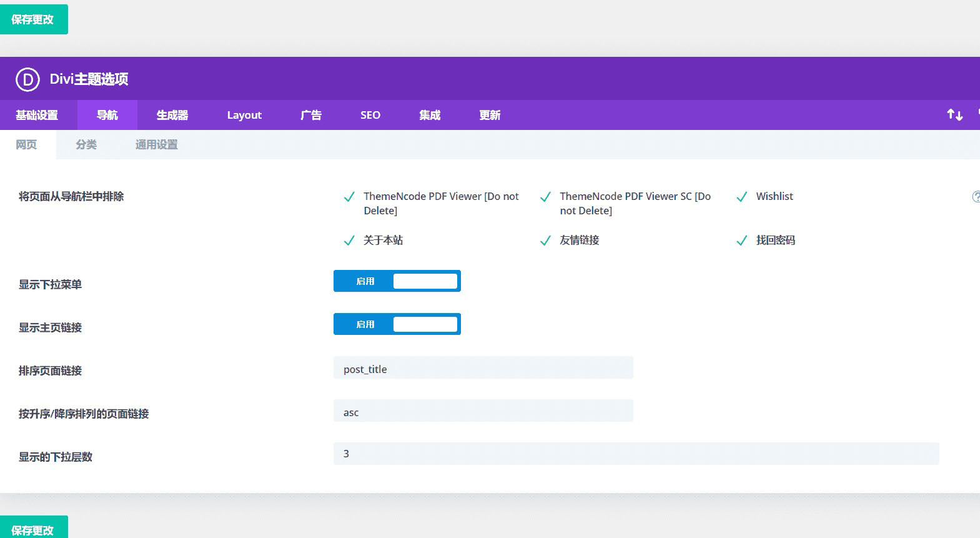Open the 排序页面链接 post_title dropdown
Image resolution: width=980 pixels, height=538 pixels.
pyautogui.click(x=483, y=367)
